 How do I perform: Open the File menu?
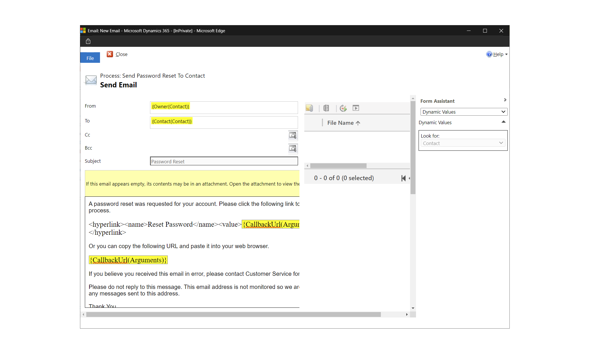pyautogui.click(x=90, y=58)
